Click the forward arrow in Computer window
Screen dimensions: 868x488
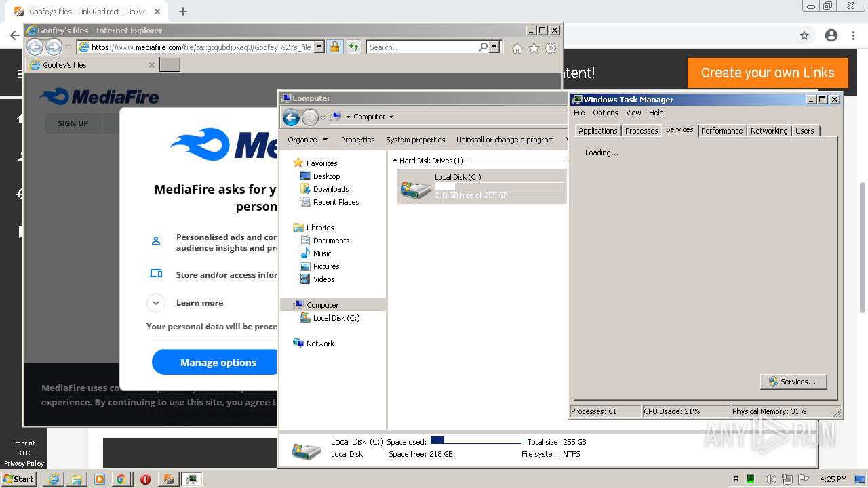tap(310, 117)
